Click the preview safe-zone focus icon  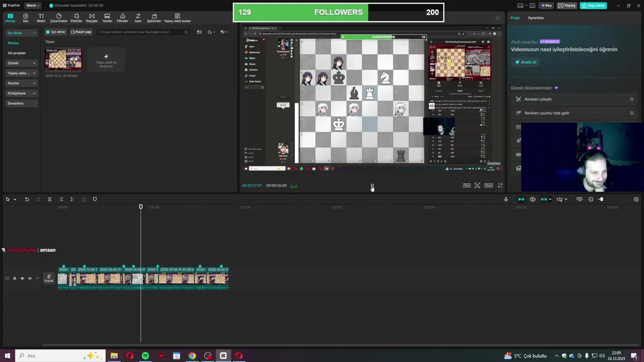click(477, 186)
